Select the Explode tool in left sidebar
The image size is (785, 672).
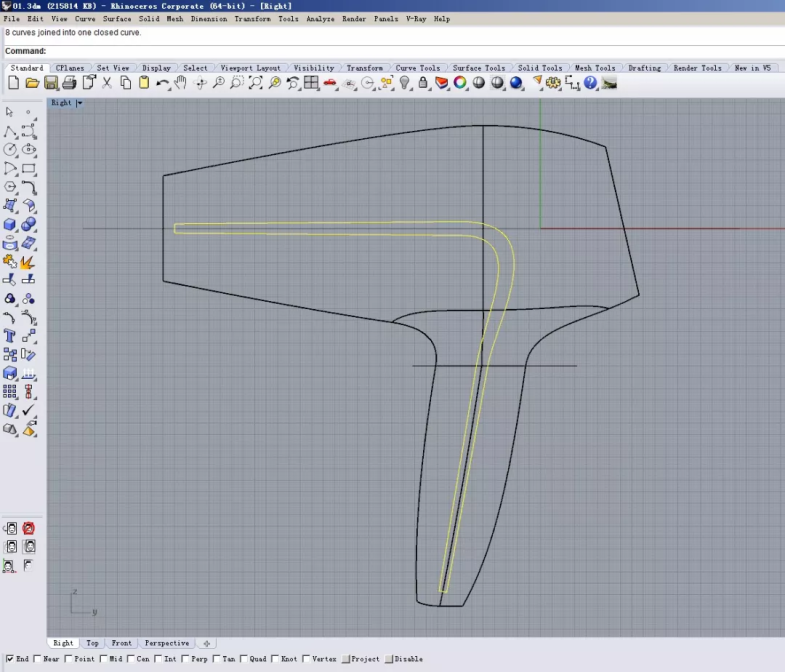[x=28, y=261]
